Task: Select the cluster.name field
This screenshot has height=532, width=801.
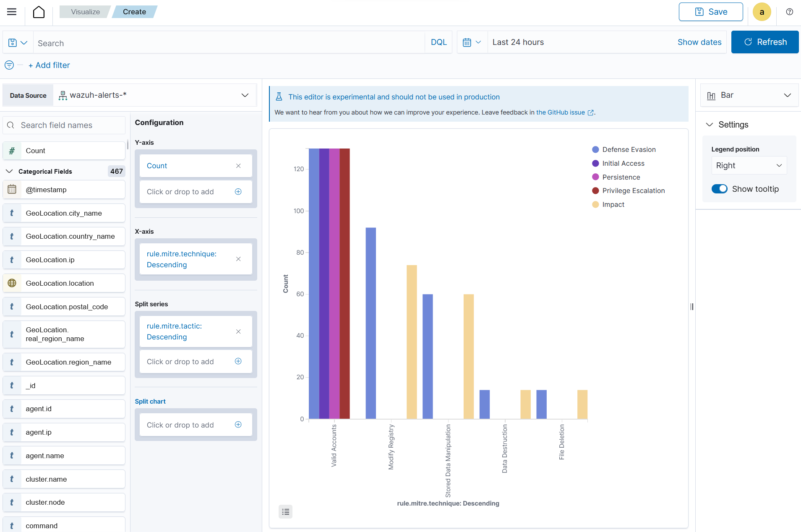Action: (64, 479)
